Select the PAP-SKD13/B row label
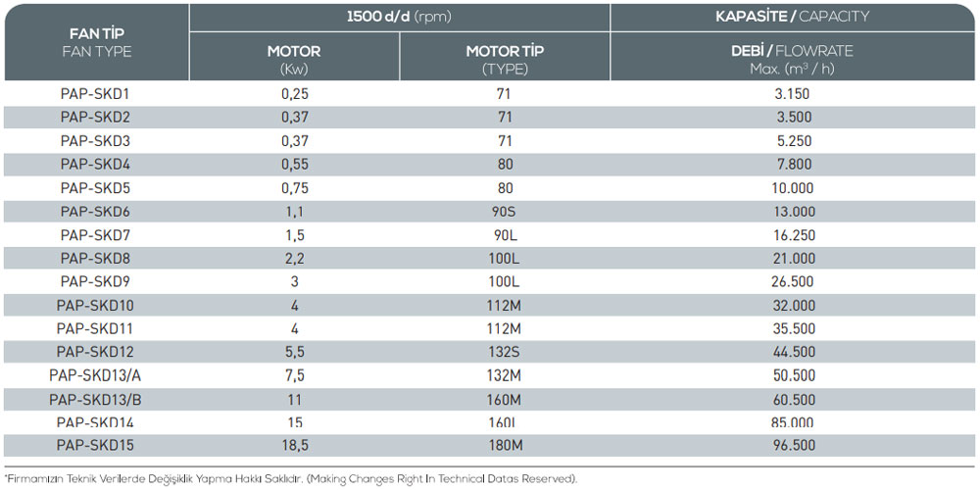 click(94, 399)
